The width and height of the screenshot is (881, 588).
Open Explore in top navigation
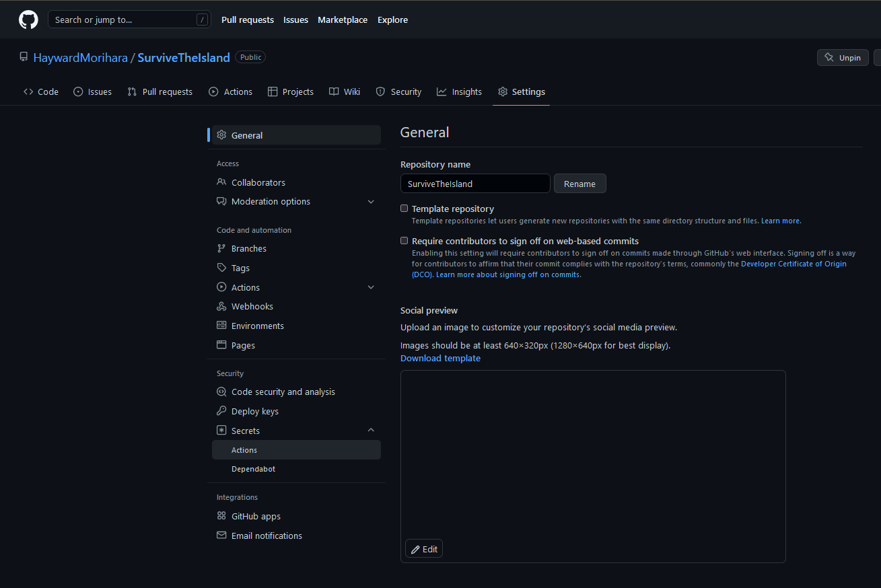pyautogui.click(x=392, y=20)
